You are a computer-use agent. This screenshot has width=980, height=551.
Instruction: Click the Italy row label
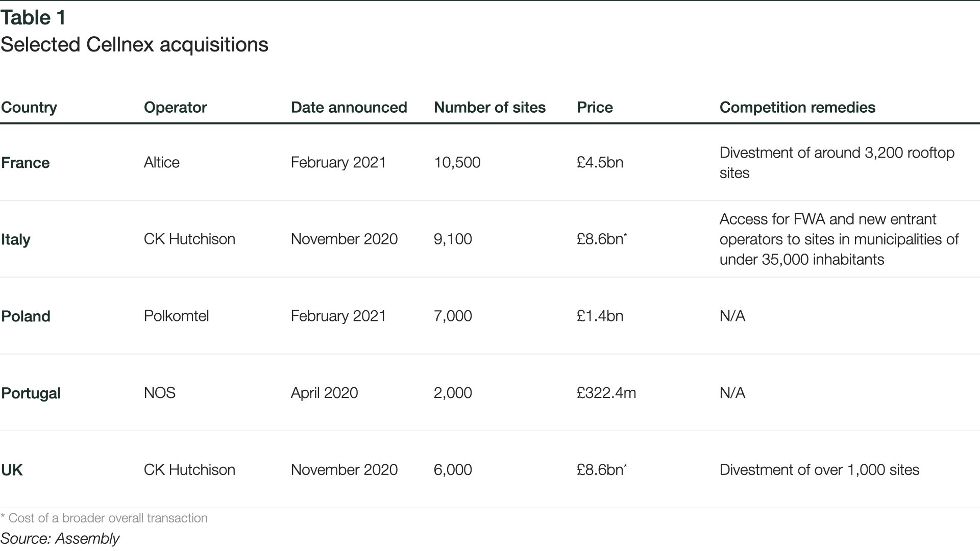16,239
